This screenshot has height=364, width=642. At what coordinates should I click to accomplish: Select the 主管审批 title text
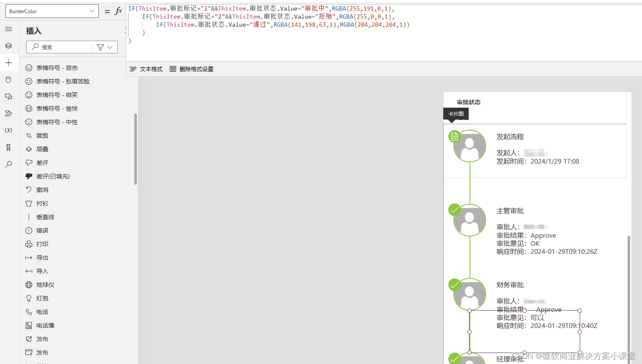(x=510, y=211)
